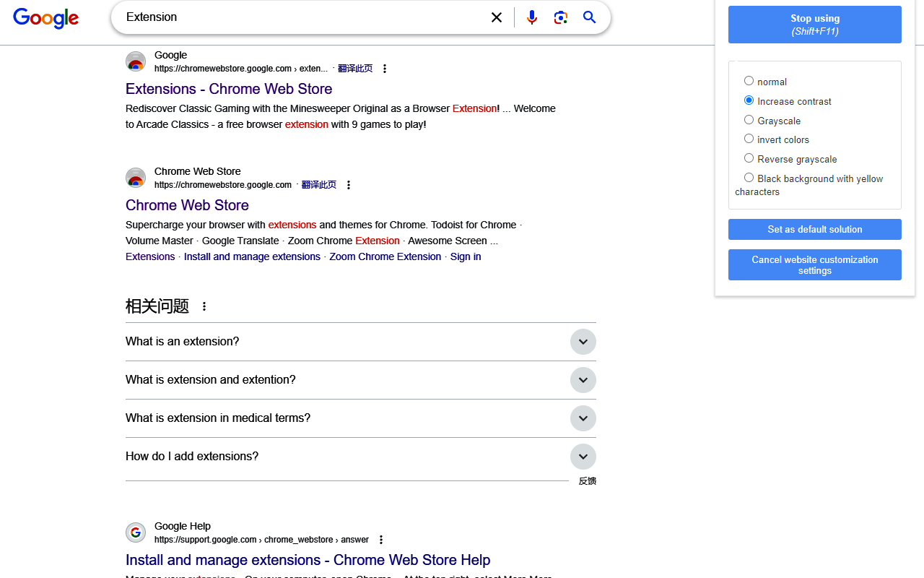Viewport: 924px width, 578px height.
Task: Expand 'How do I add extensions?' question
Action: click(x=583, y=457)
